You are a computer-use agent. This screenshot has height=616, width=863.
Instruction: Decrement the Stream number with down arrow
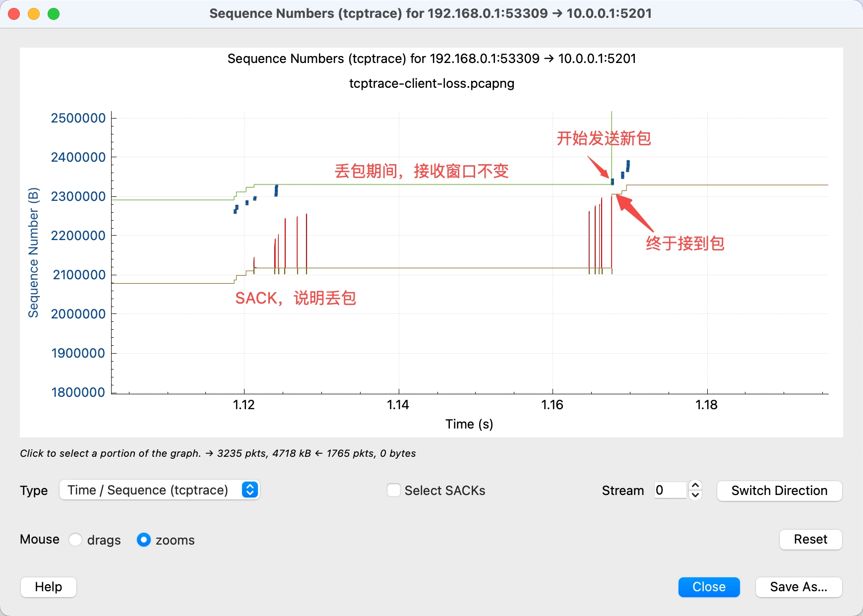(x=695, y=495)
